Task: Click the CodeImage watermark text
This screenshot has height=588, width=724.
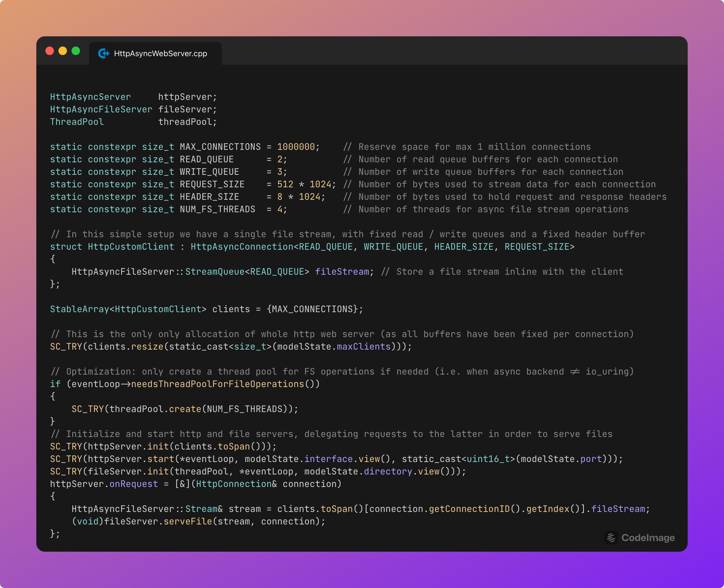Action: (x=648, y=537)
